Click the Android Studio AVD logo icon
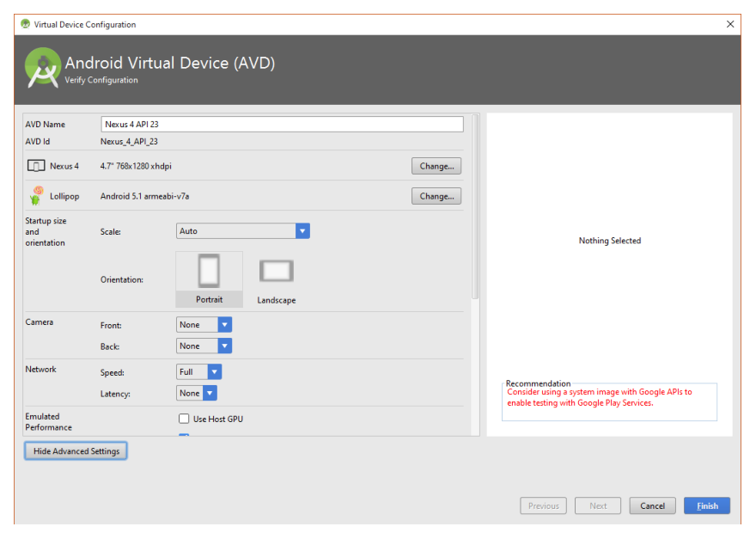Image resolution: width=756 pixels, height=539 pixels. pos(43,68)
